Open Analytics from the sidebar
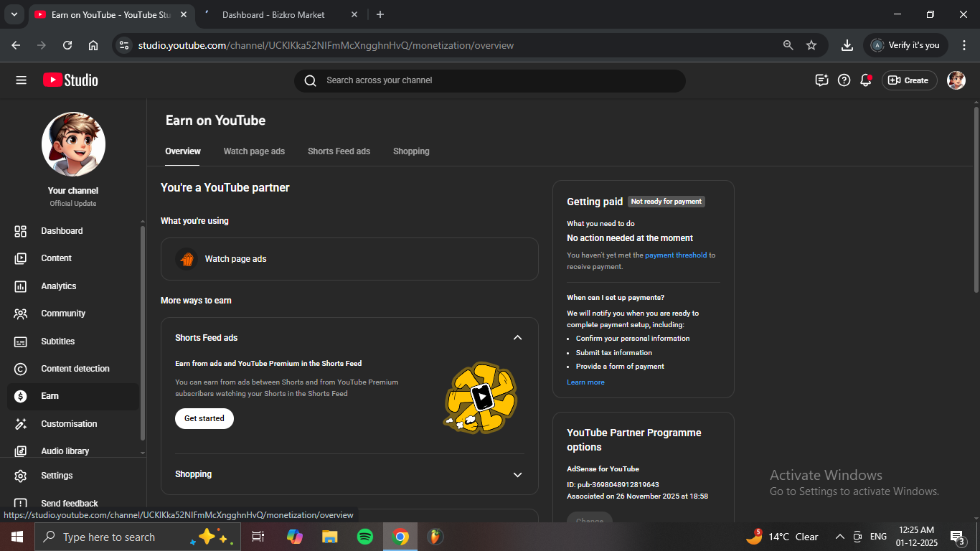This screenshot has height=551, width=980. pyautogui.click(x=59, y=286)
